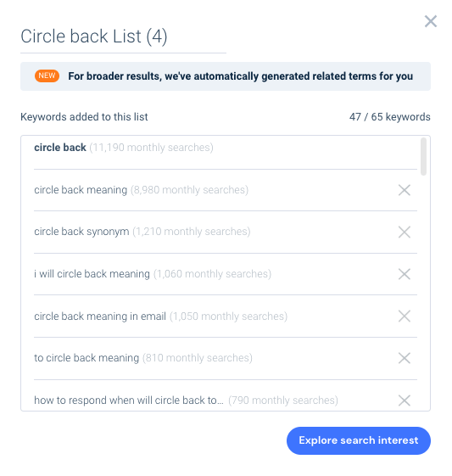452x476 pixels.
Task: Remove the 'circle back meaning' keyword
Action: point(404,190)
